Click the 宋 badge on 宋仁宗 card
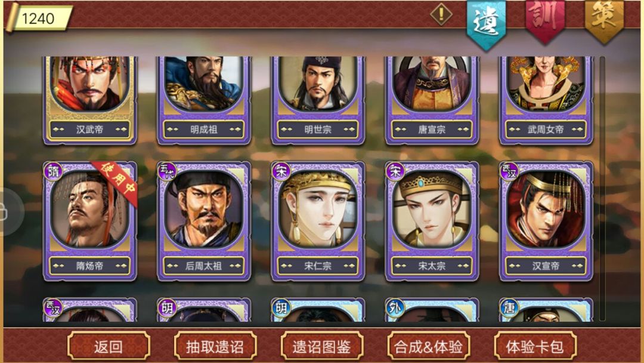The width and height of the screenshot is (644, 363). point(281,171)
